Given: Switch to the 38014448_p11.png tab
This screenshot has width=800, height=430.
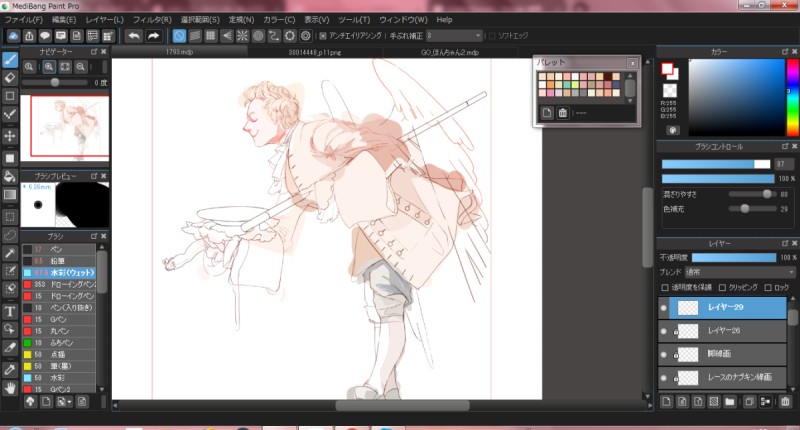Looking at the screenshot, I should pos(315,52).
